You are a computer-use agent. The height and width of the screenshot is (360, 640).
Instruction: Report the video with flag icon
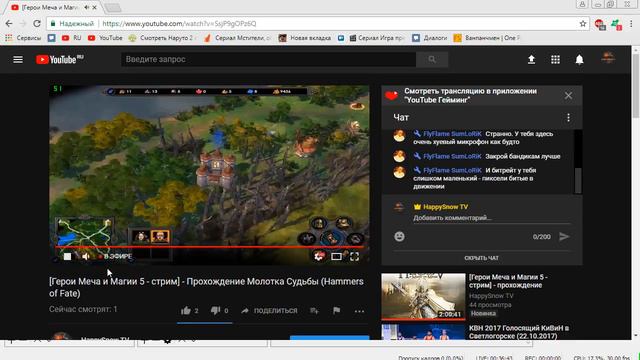pyautogui.click(x=336, y=311)
